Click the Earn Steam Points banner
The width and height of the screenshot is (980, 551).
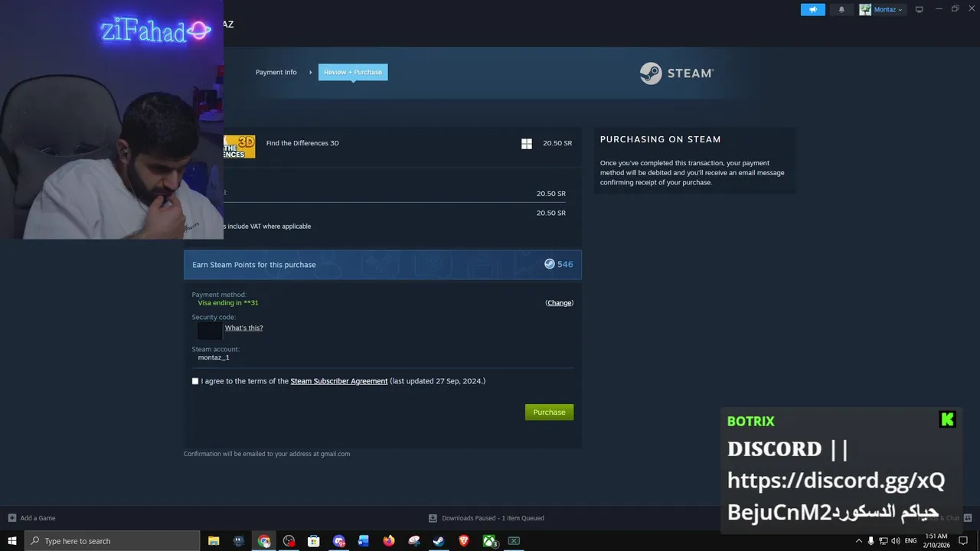tap(383, 265)
